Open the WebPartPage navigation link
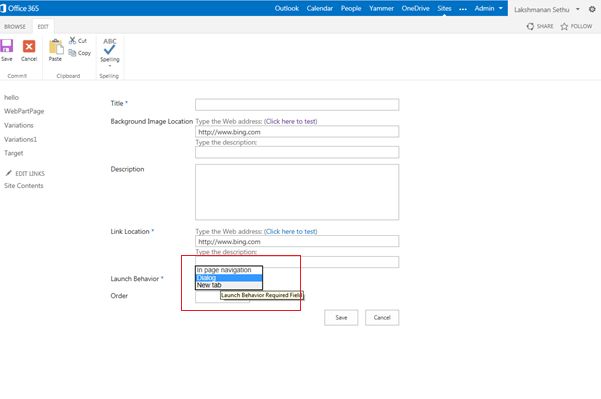This screenshot has width=601, height=399. click(x=24, y=111)
